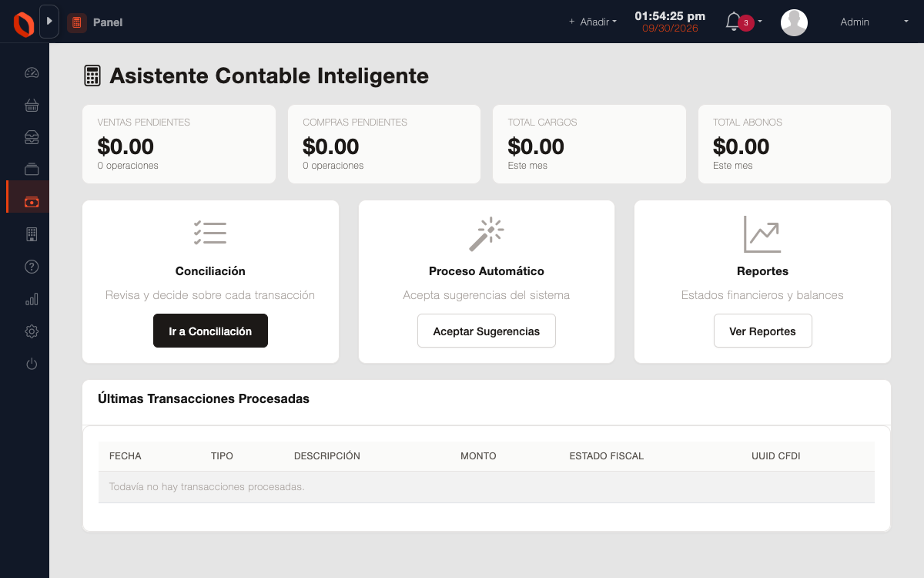Click 'Todavía no hay transacciones procesadas' row

pyautogui.click(x=487, y=487)
